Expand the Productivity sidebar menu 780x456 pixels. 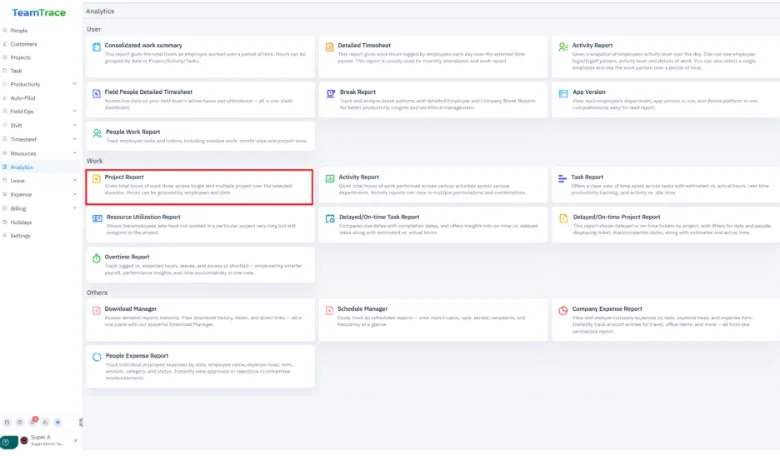coord(75,84)
